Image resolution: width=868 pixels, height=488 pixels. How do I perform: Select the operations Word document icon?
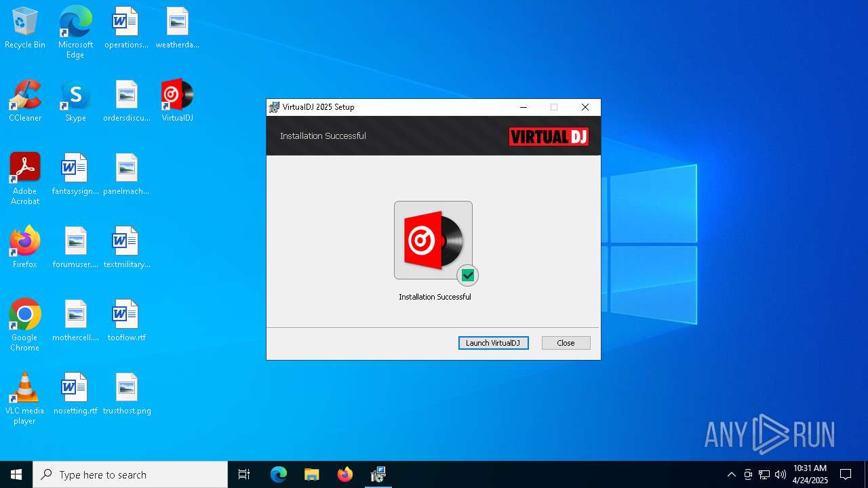coord(126,28)
